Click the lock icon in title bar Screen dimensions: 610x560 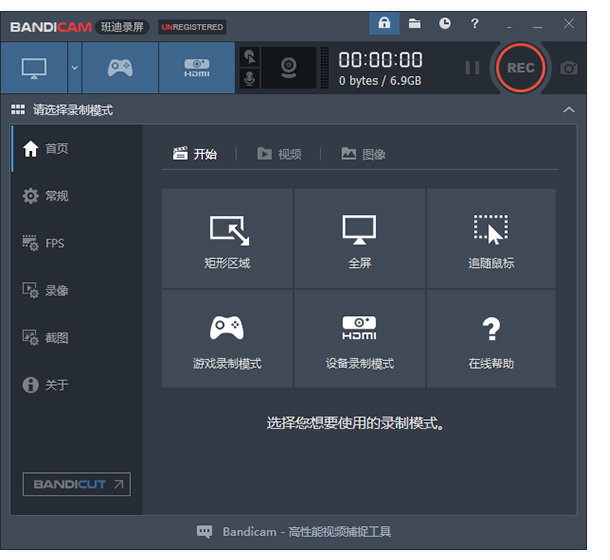[x=384, y=23]
